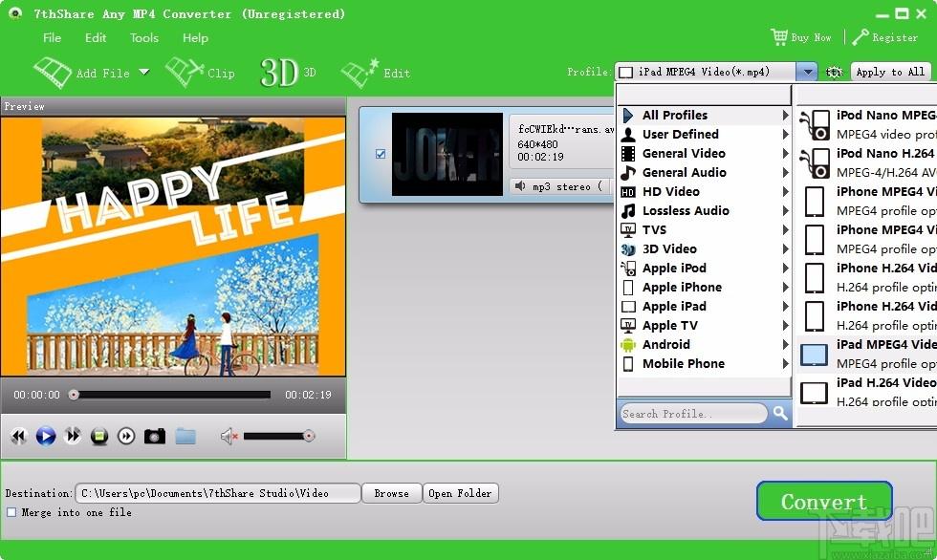Click the Browse button
Image resolution: width=937 pixels, height=560 pixels.
click(391, 493)
